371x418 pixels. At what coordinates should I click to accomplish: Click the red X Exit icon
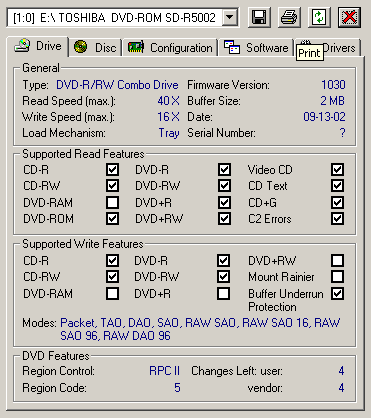349,17
